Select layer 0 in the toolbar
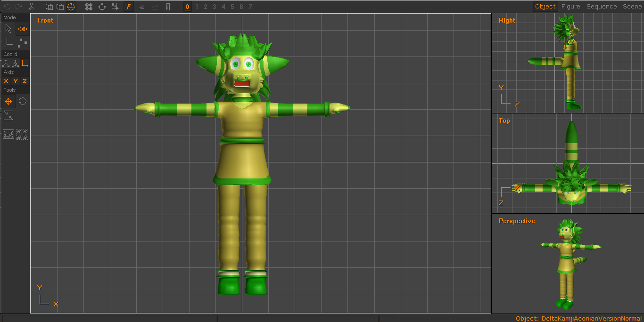Screen dimensions: 644x322 pyautogui.click(x=187, y=7)
